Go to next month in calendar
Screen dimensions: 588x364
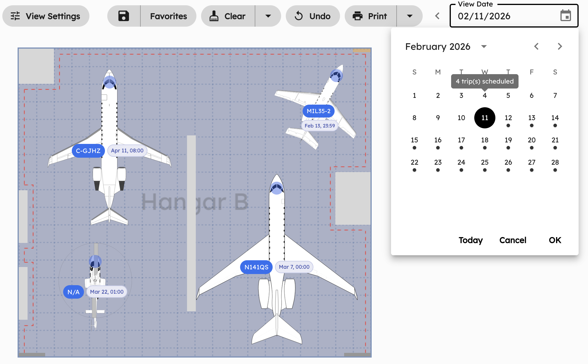(560, 46)
